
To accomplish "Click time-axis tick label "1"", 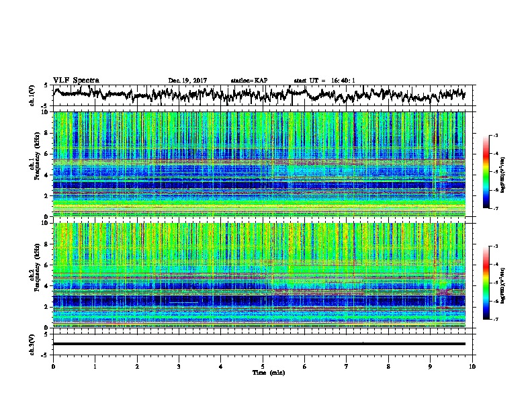I will [x=95, y=367].
